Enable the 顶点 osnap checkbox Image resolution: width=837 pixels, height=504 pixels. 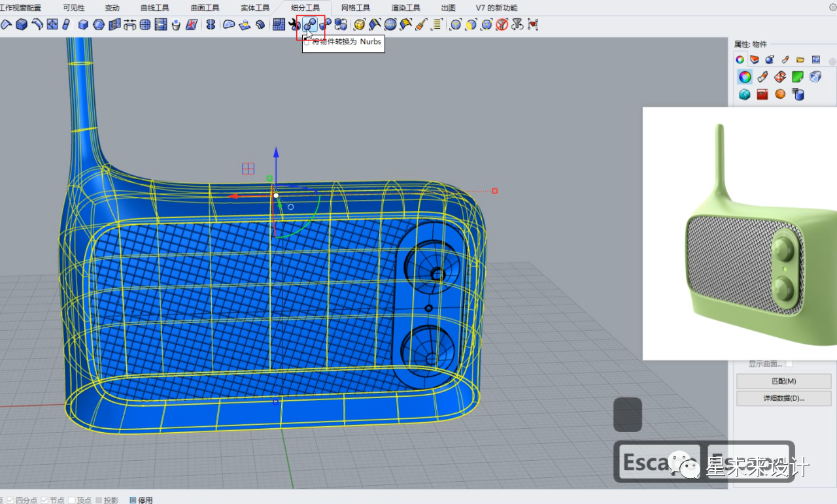(72, 500)
